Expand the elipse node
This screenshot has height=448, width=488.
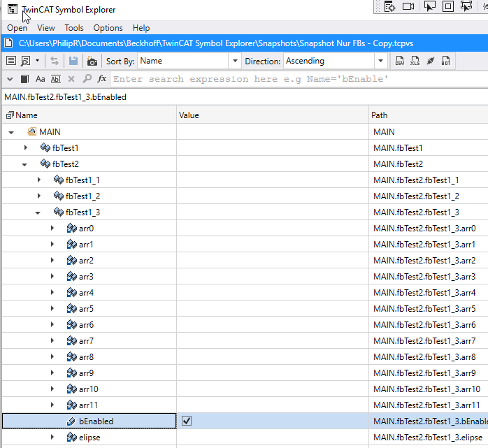pyautogui.click(x=52, y=437)
